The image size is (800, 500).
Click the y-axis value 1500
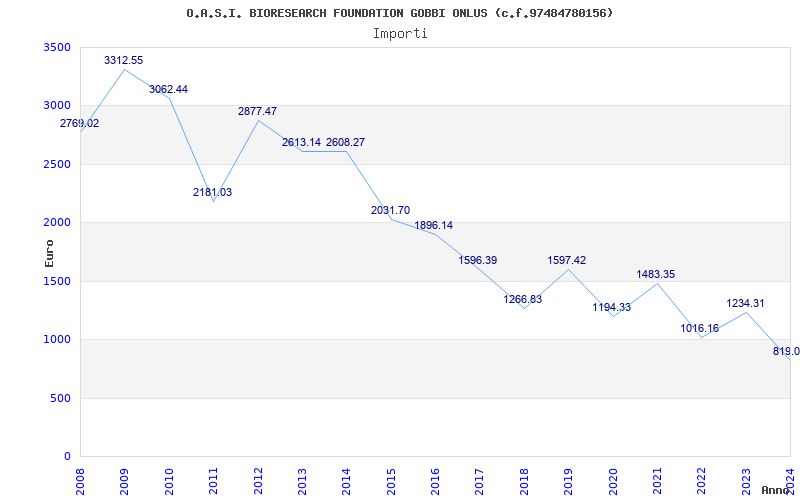coord(57,281)
